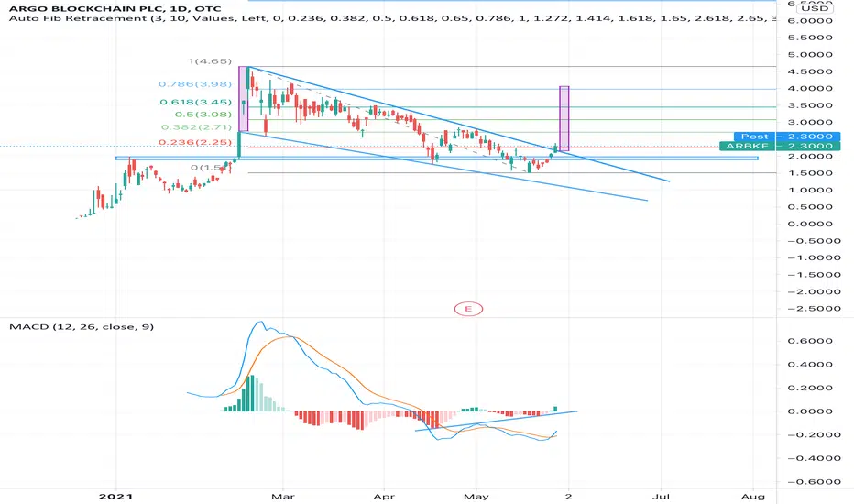Click the purple projection rectangle near June
Image resolution: width=854 pixels, height=504 pixels.
tap(564, 118)
